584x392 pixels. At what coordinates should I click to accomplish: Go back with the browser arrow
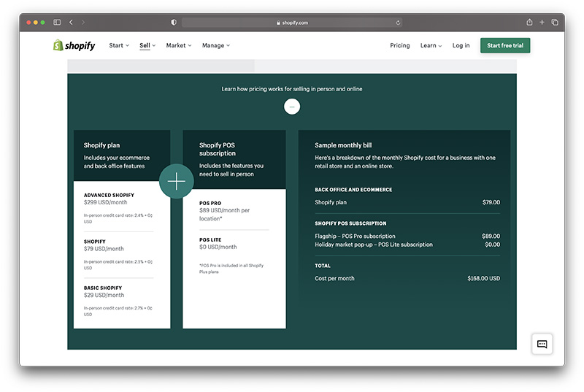[x=71, y=23]
